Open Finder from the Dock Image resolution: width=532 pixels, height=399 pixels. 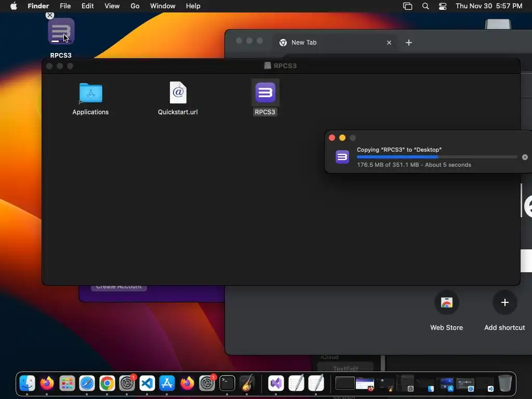(27, 383)
